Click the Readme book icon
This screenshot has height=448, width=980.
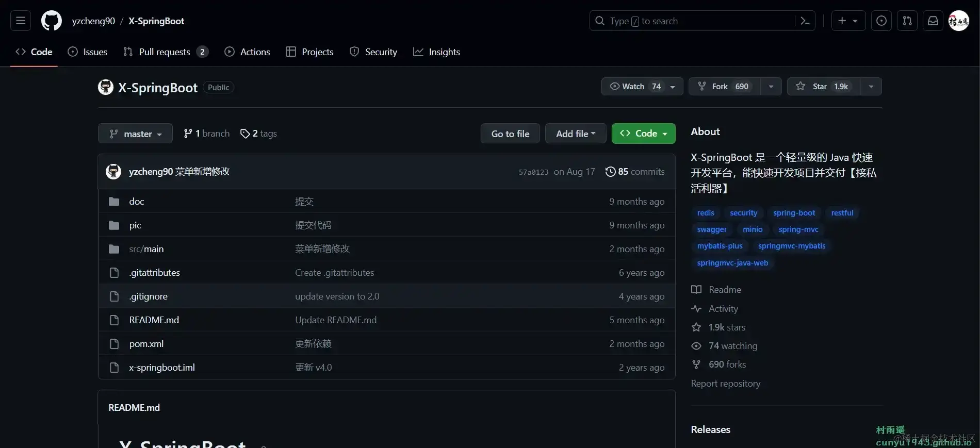pos(696,290)
